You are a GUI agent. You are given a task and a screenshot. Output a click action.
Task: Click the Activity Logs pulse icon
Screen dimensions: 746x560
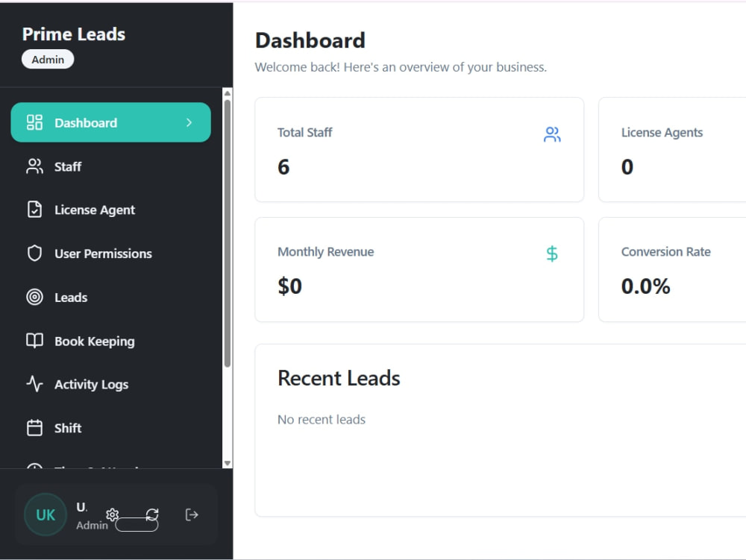pos(34,384)
